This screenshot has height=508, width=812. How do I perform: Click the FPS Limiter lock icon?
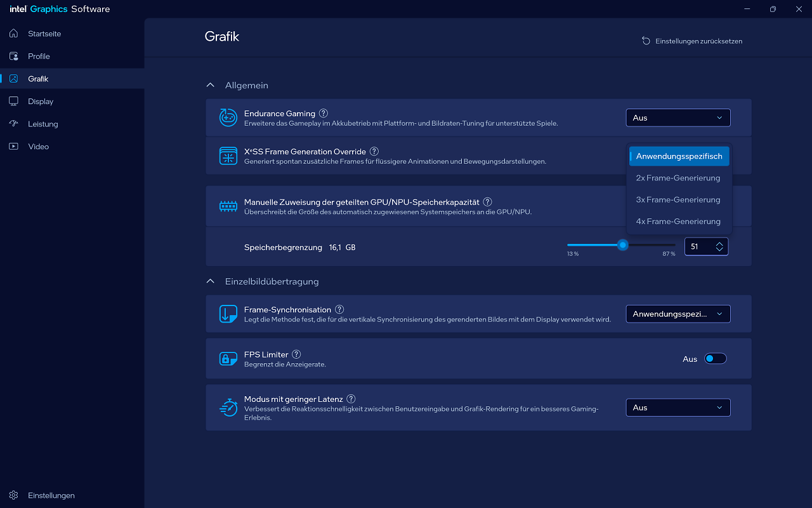coord(228,359)
